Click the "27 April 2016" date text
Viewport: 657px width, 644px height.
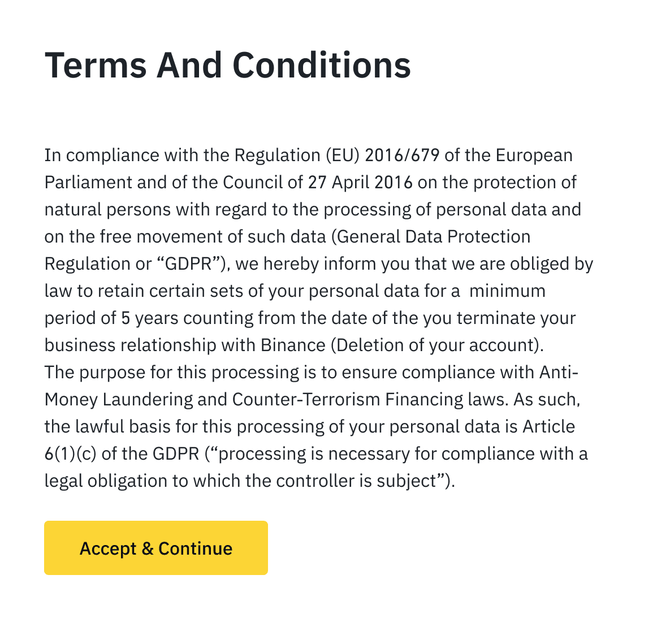tap(360, 183)
